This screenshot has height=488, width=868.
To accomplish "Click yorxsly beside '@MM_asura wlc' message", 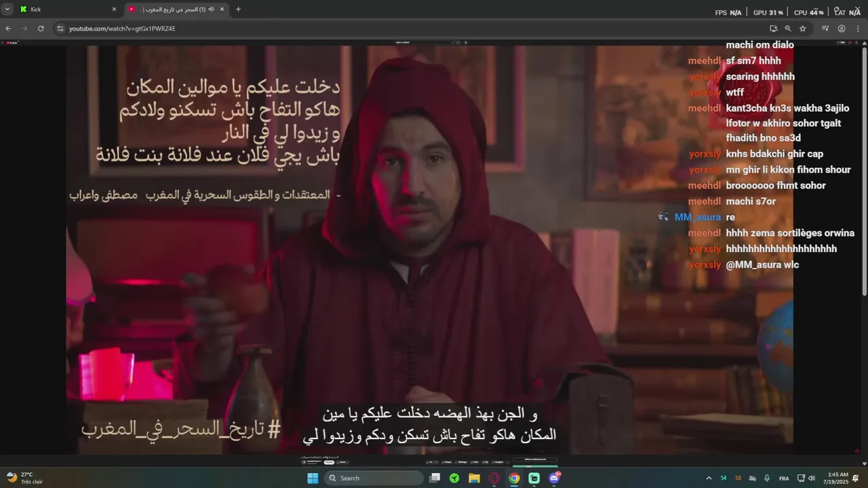I will coord(705,265).
